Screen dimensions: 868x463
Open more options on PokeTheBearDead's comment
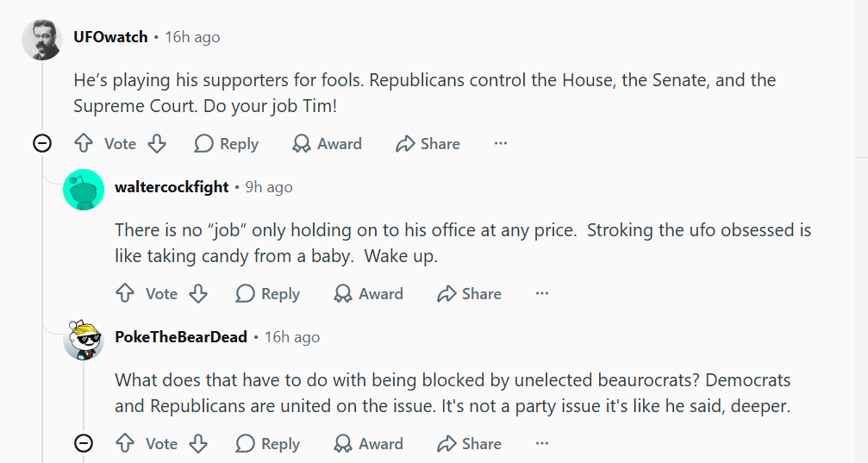pyautogui.click(x=542, y=444)
